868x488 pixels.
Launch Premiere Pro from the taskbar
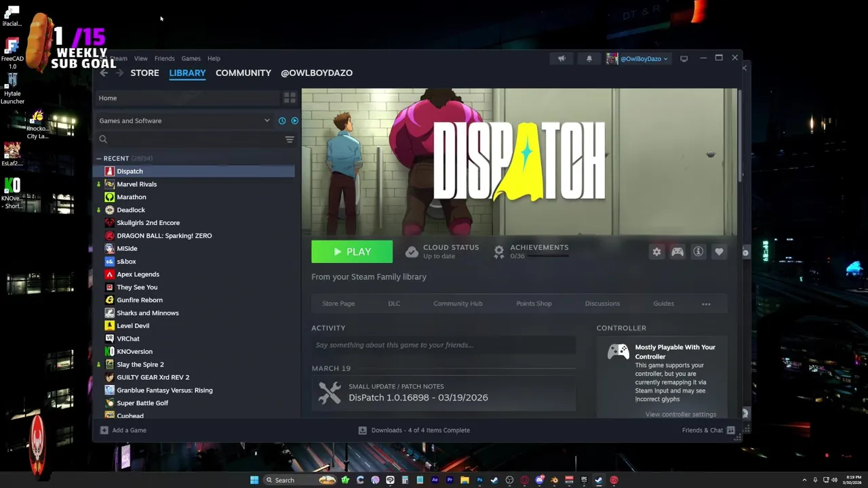(450, 480)
